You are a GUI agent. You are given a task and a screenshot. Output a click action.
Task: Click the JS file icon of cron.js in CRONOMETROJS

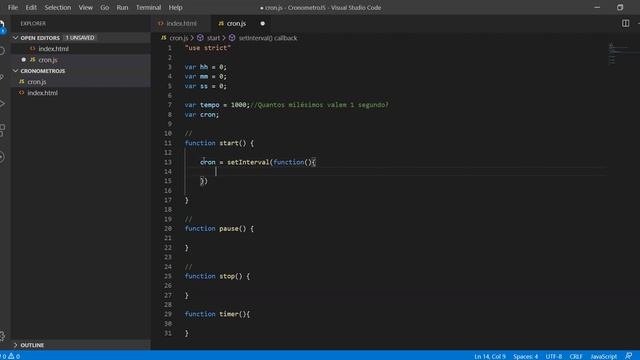click(22, 82)
